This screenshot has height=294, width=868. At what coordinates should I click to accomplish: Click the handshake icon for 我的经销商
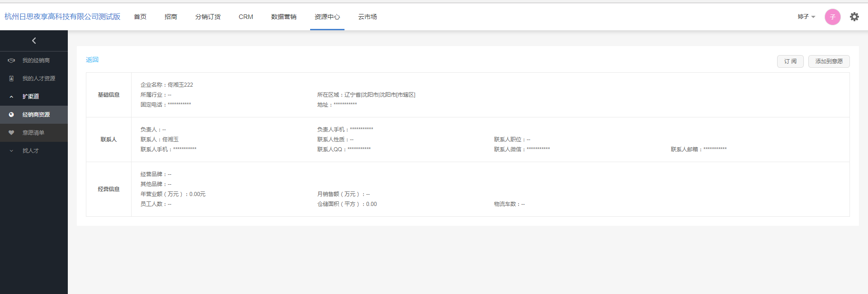[x=11, y=61]
